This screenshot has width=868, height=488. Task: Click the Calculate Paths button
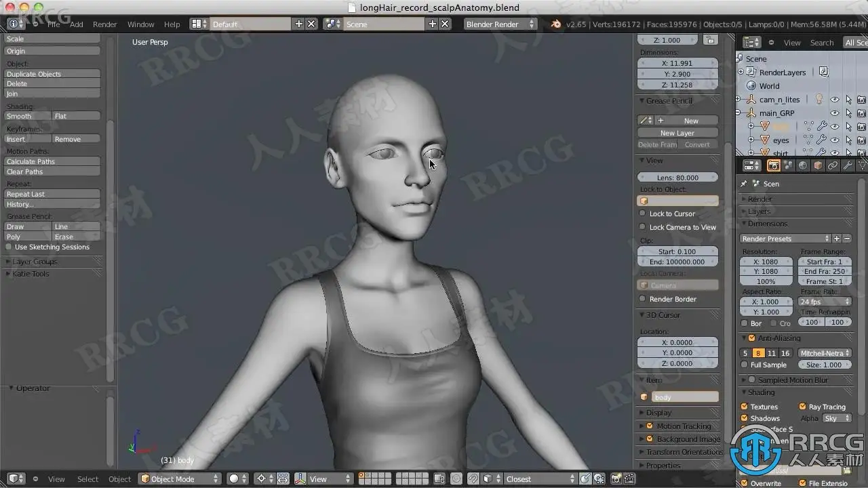tap(52, 161)
